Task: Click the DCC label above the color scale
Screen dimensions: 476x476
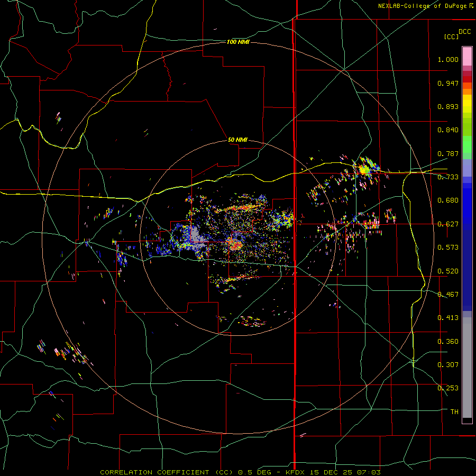Action: [464, 31]
